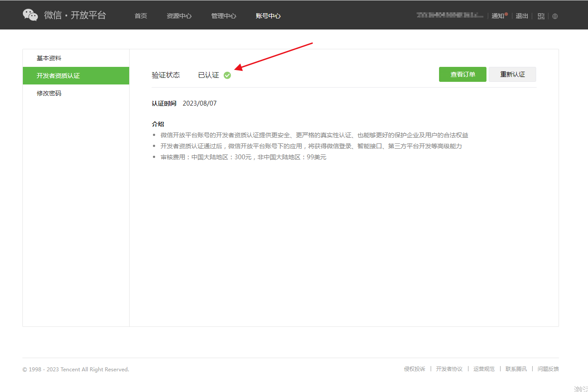Click the 运营规范 footer link
The image size is (588, 392).
point(484,369)
